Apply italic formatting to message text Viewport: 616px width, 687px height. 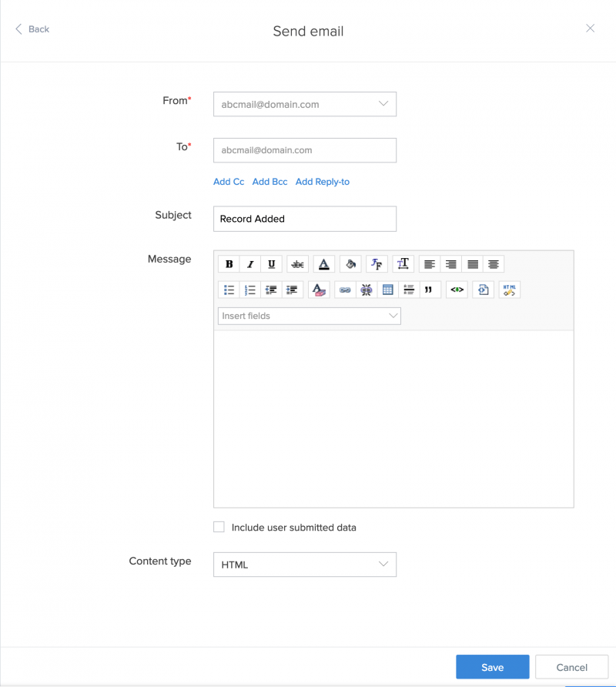(x=250, y=264)
